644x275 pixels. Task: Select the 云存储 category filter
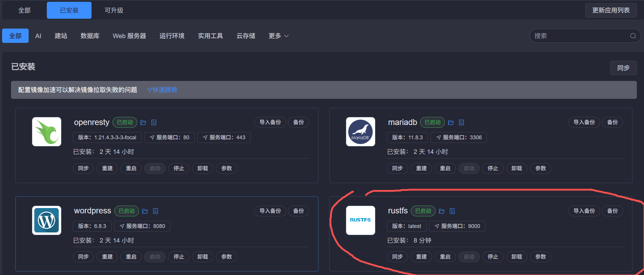(x=246, y=36)
